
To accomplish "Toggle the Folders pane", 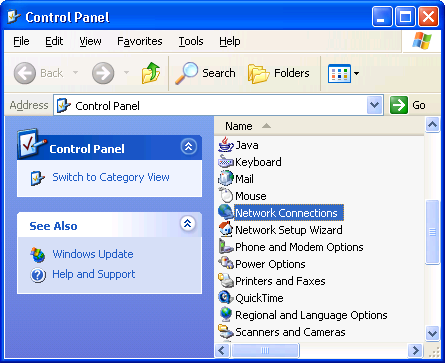I will 279,73.
